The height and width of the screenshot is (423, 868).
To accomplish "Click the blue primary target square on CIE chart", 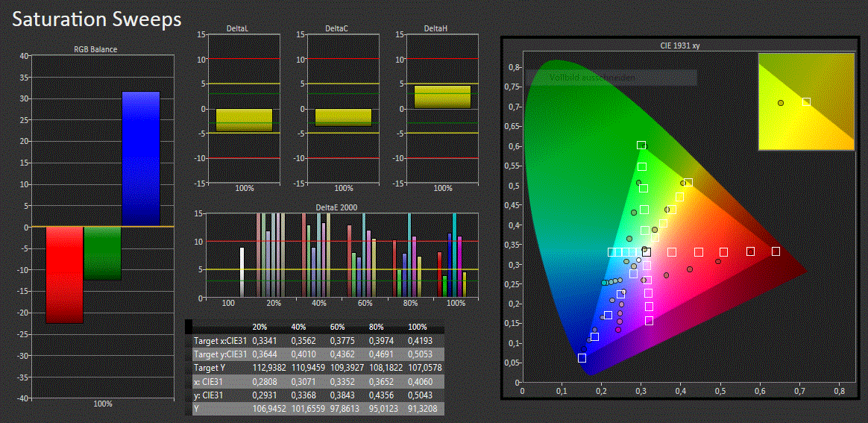I will [x=582, y=358].
